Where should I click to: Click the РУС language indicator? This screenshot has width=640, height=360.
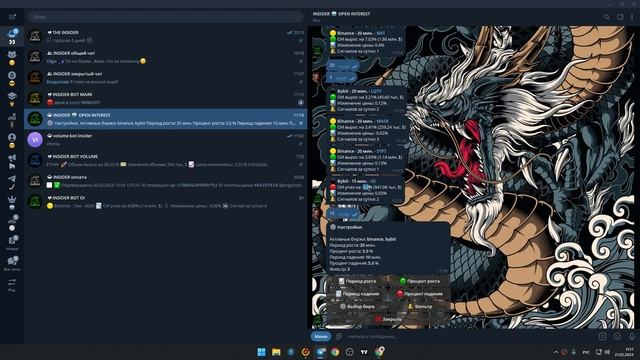click(586, 352)
